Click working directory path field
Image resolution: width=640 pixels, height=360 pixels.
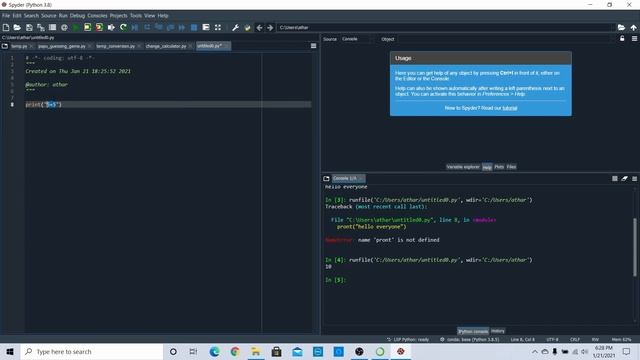[x=446, y=27]
